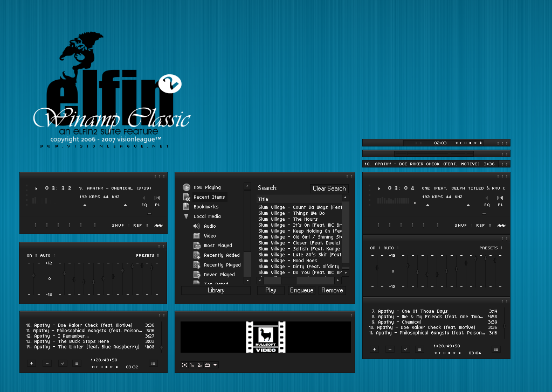
Task: Collapse the Local Media tree node
Action: coord(186,216)
